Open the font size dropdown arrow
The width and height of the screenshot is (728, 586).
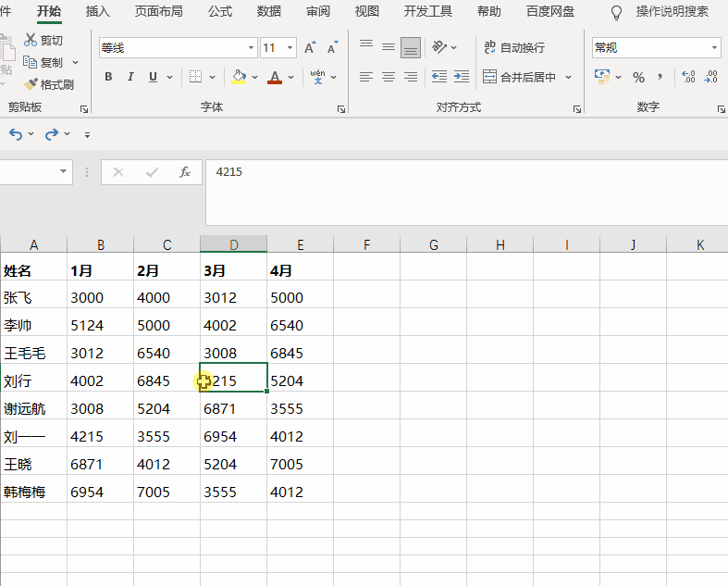[x=290, y=48]
